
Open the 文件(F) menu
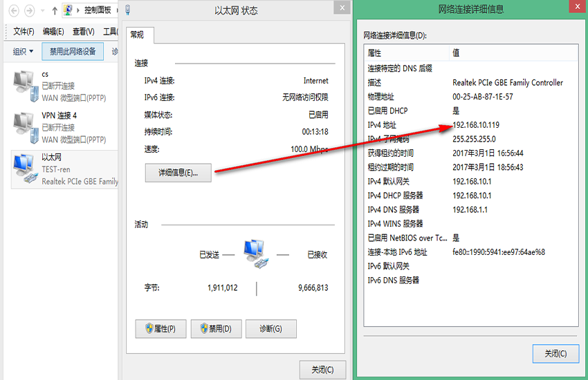point(24,32)
